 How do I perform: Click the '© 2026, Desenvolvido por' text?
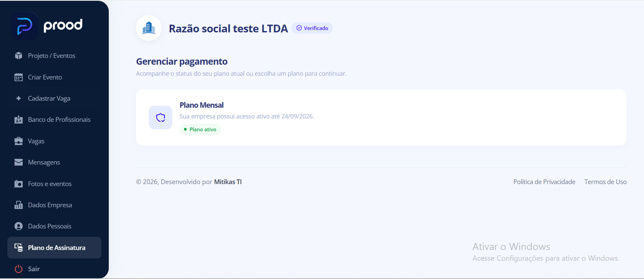(x=174, y=182)
